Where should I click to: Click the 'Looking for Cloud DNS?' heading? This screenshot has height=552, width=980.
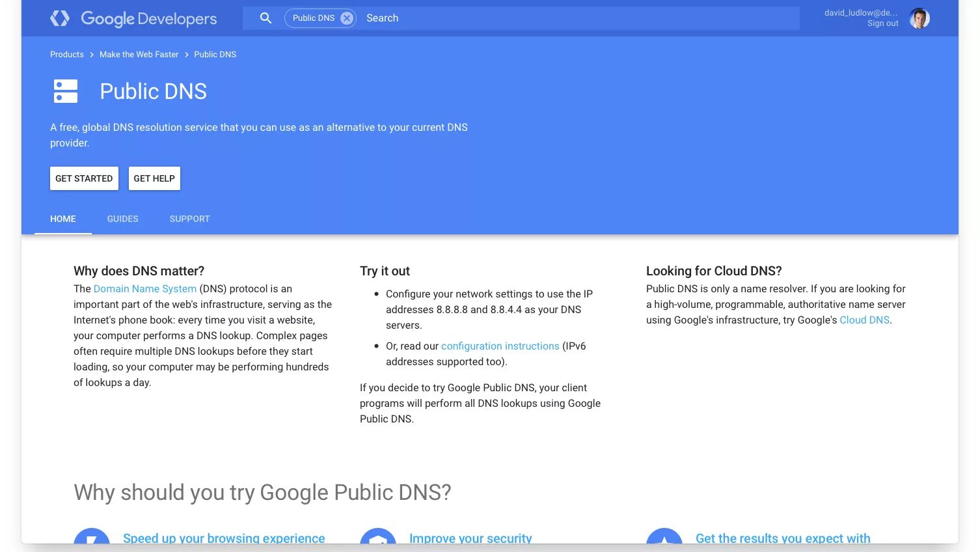(714, 271)
